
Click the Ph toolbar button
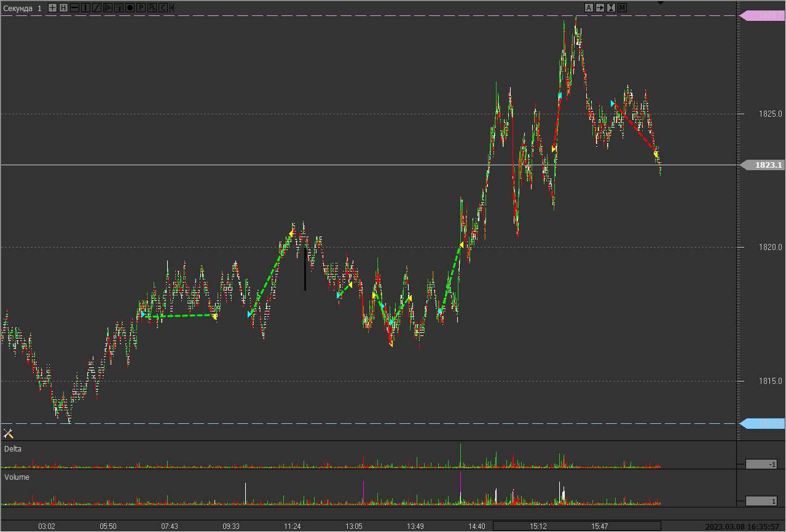pyautogui.click(x=152, y=7)
